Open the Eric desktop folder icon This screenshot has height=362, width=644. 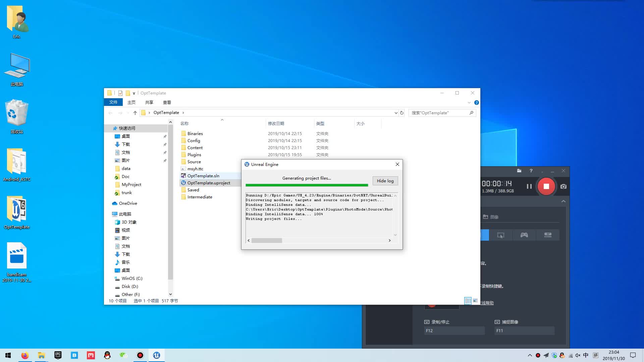(16, 22)
